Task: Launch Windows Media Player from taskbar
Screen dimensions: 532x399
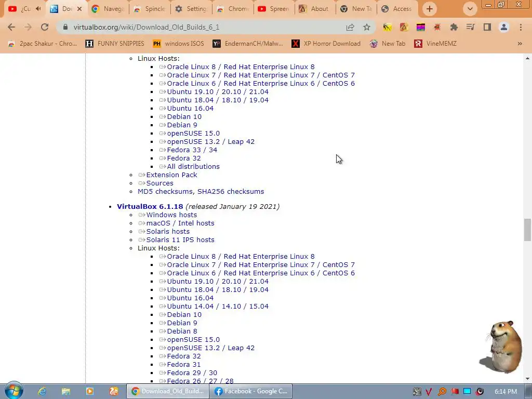Action: [x=89, y=391]
